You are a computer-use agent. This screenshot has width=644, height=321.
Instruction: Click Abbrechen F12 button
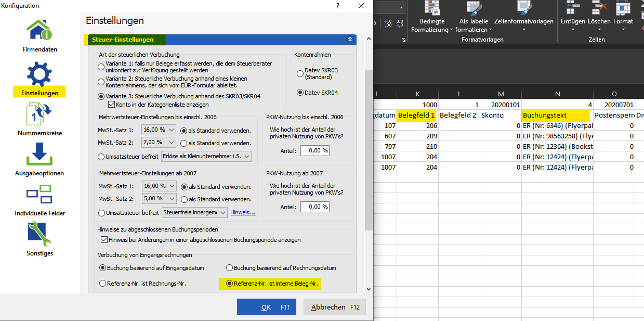click(x=335, y=307)
